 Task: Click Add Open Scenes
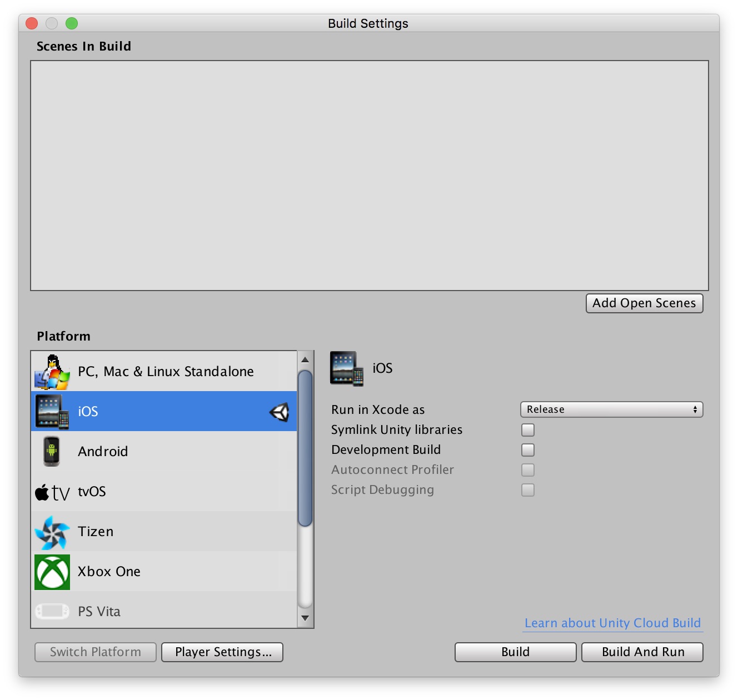coord(644,303)
